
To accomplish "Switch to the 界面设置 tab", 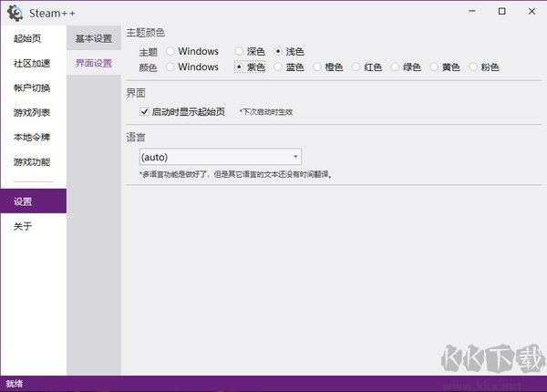I will 93,63.
